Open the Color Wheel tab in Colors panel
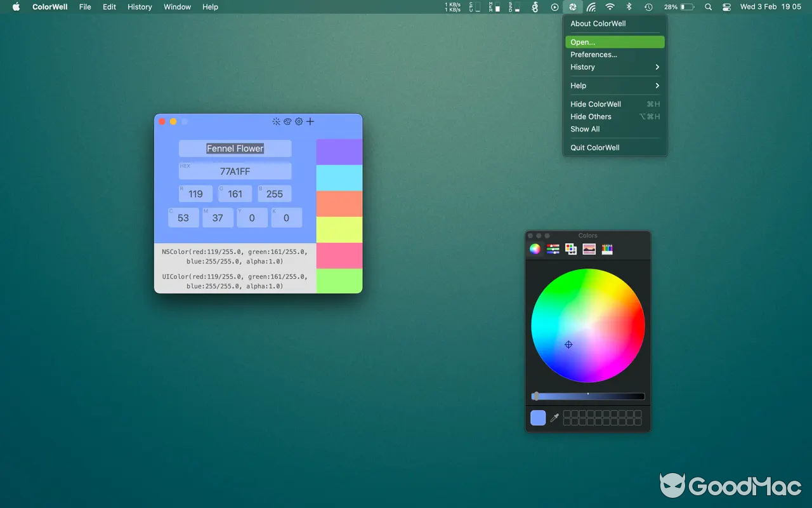Screen dimensions: 812x508 534,249
